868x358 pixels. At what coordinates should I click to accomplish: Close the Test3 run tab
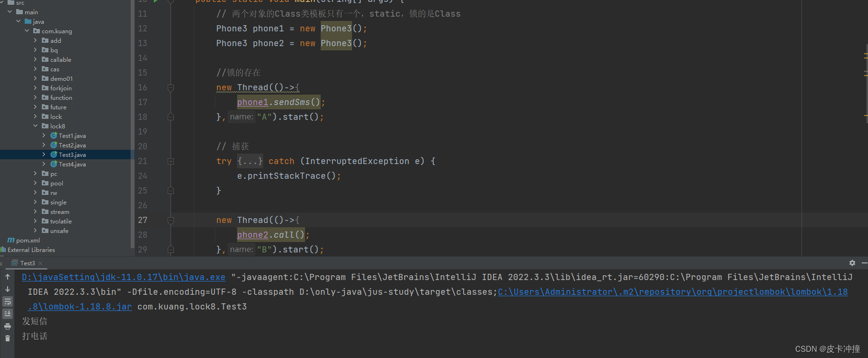40,263
